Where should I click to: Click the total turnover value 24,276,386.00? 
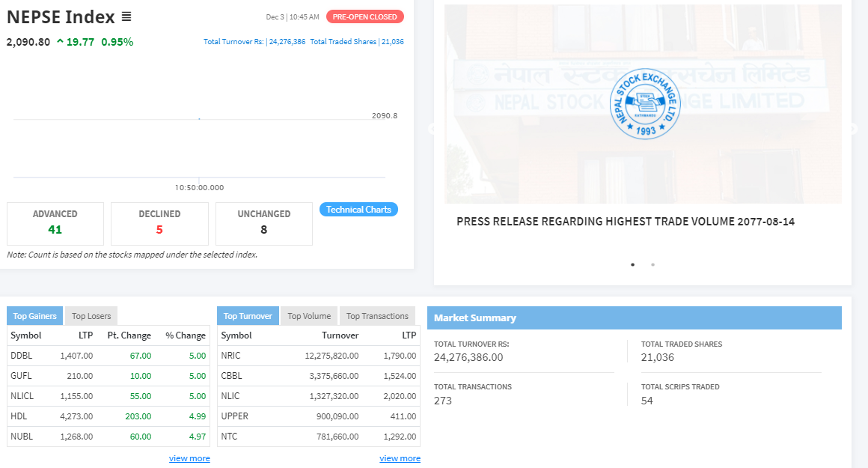tap(468, 357)
